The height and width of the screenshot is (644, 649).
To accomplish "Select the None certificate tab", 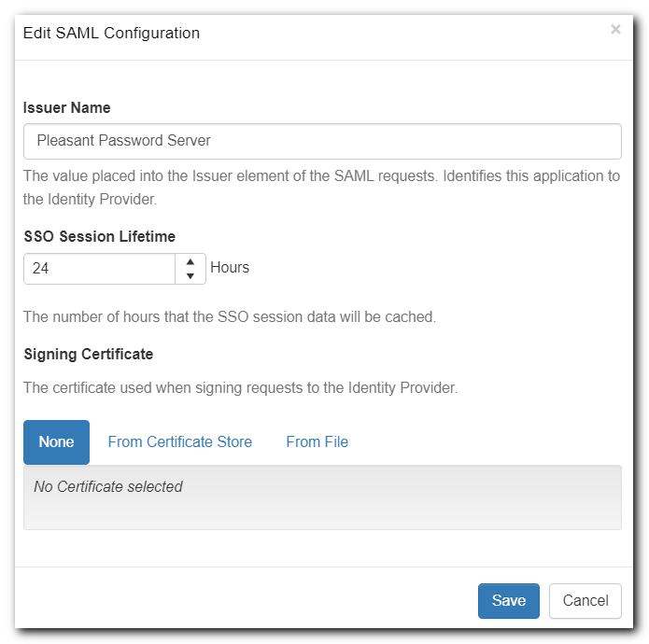I will pyautogui.click(x=56, y=442).
